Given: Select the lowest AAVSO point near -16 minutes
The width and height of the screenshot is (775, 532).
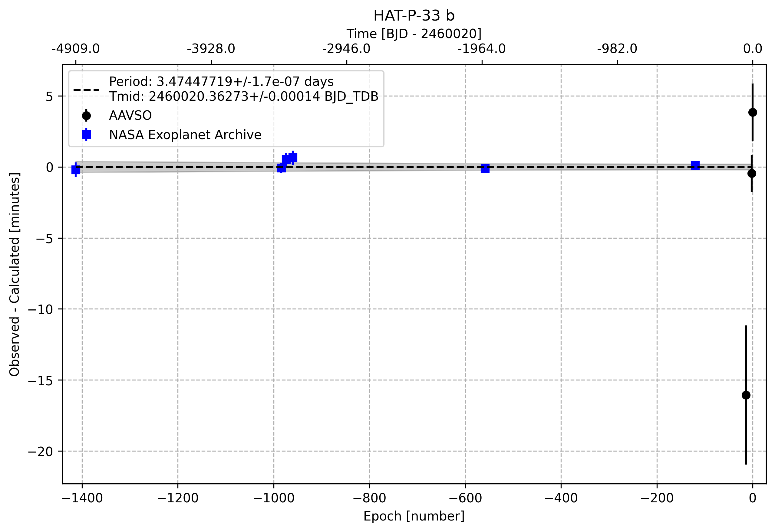Looking at the screenshot, I should pyautogui.click(x=746, y=395).
